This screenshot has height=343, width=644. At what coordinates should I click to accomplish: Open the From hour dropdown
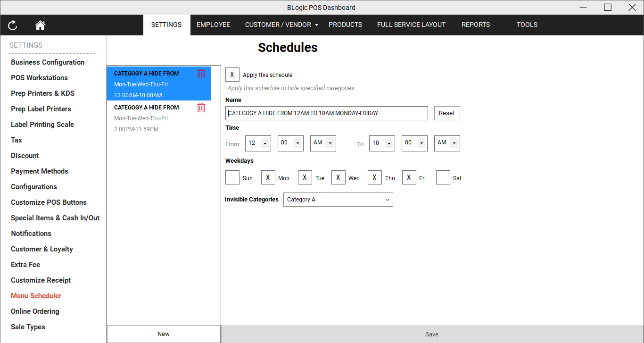click(258, 143)
